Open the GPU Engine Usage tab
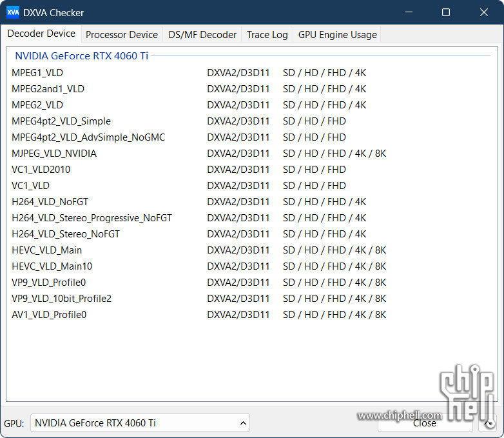Image resolution: width=504 pixels, height=438 pixels. (337, 34)
